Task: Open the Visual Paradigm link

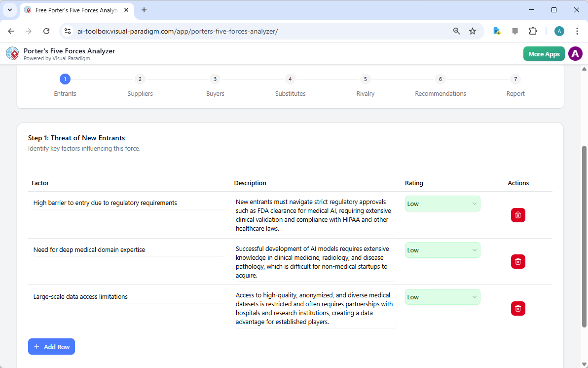Action: click(x=71, y=58)
